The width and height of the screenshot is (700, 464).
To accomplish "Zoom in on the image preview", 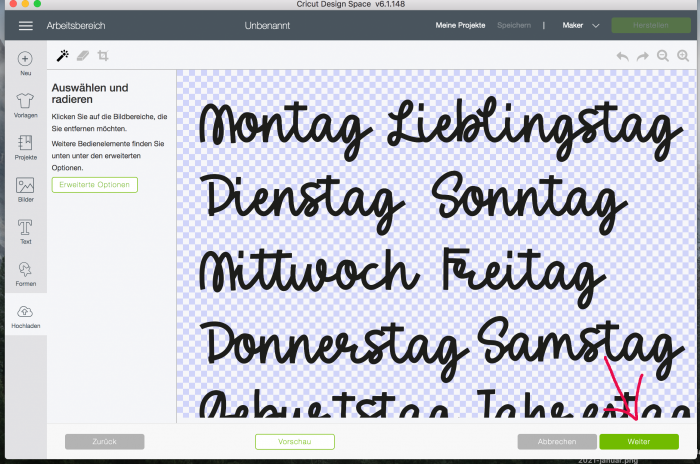I will (682, 57).
